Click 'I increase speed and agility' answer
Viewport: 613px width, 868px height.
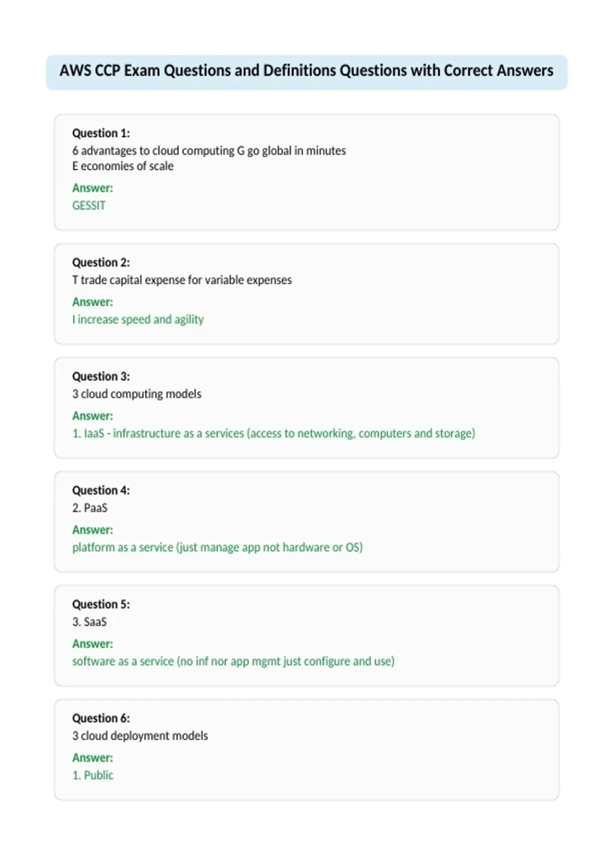click(x=138, y=320)
